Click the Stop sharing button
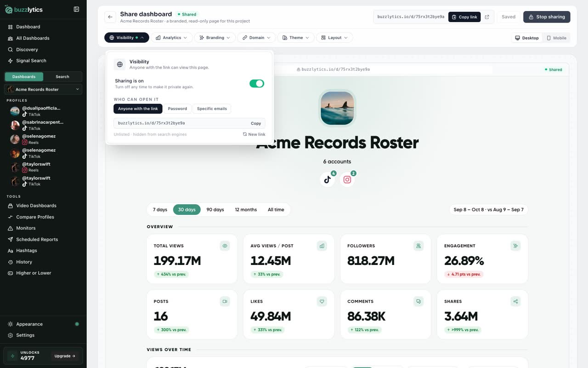 (547, 17)
